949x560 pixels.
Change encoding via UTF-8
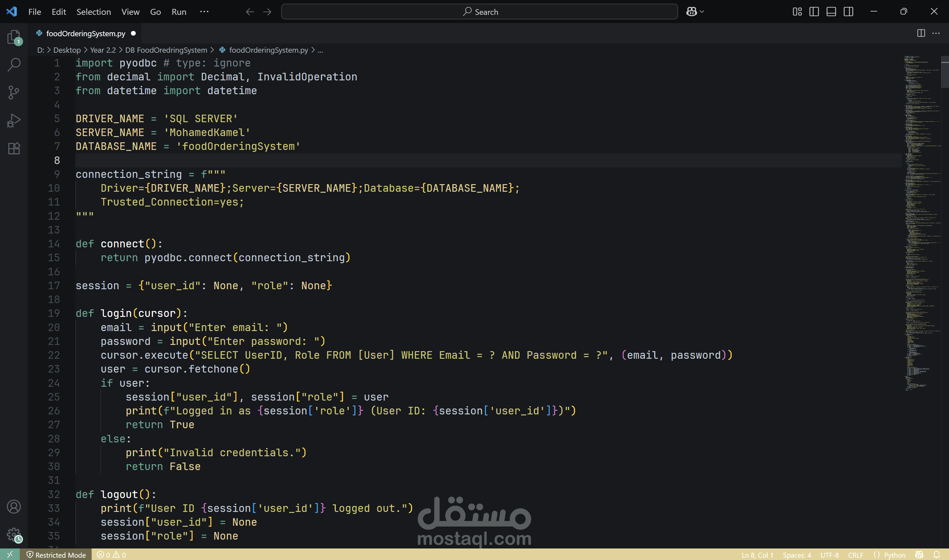[x=829, y=555]
